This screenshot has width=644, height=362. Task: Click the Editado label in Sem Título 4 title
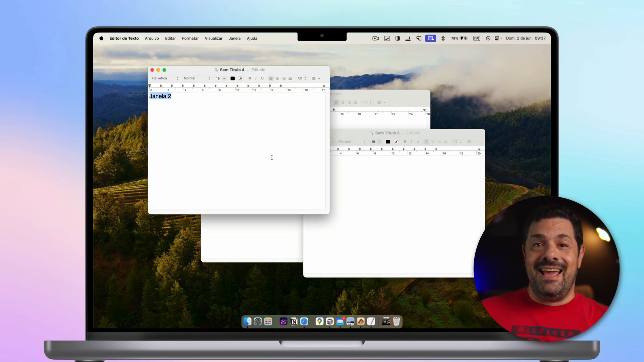(258, 70)
